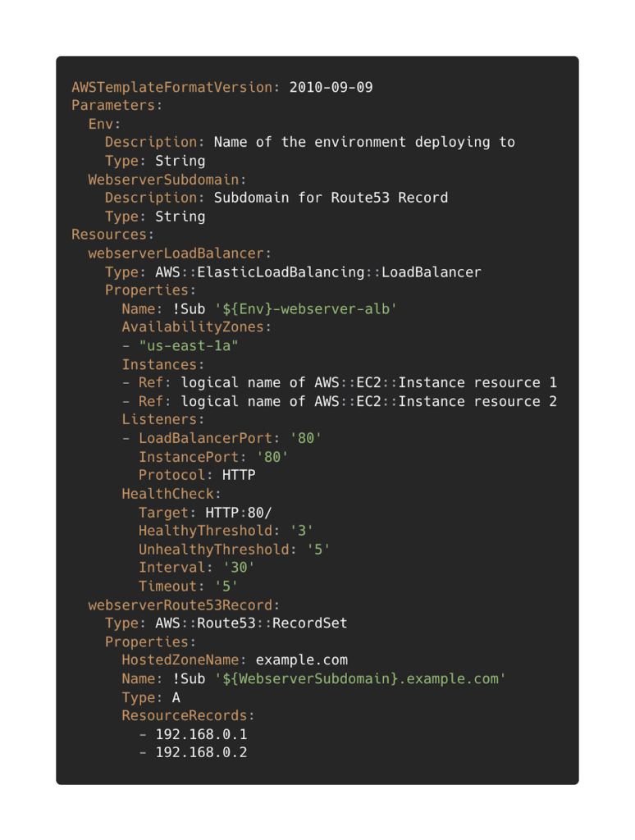This screenshot has width=635, height=840.
Task: Click 'Name of the environment deploying to' text
Action: (364, 143)
